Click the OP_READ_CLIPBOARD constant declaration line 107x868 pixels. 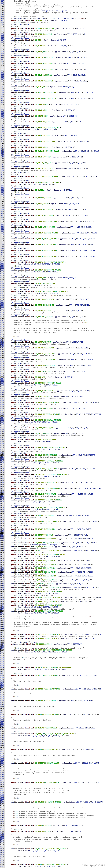tap(49, 210)
